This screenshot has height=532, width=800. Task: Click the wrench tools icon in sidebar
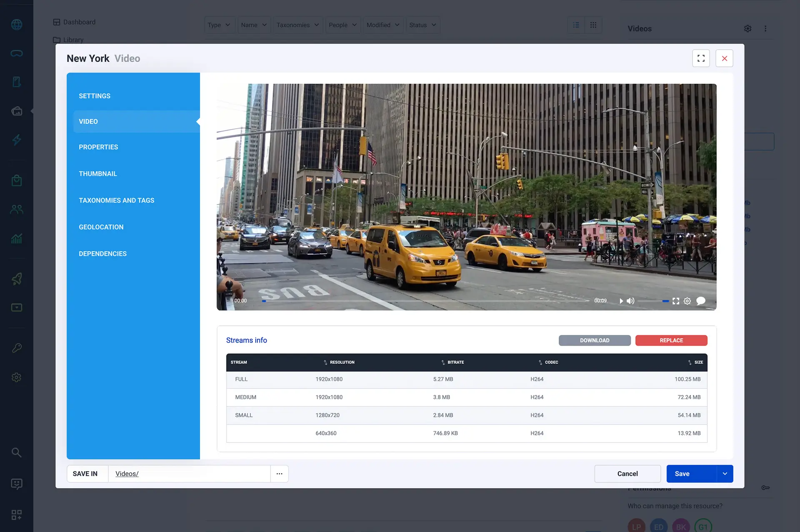17,348
